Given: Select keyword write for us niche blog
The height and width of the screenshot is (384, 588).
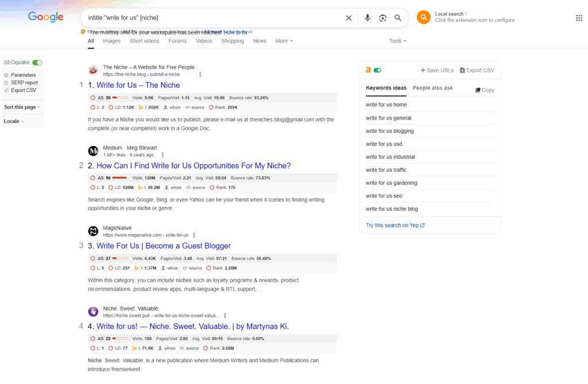Looking at the screenshot, I should pyautogui.click(x=392, y=209).
